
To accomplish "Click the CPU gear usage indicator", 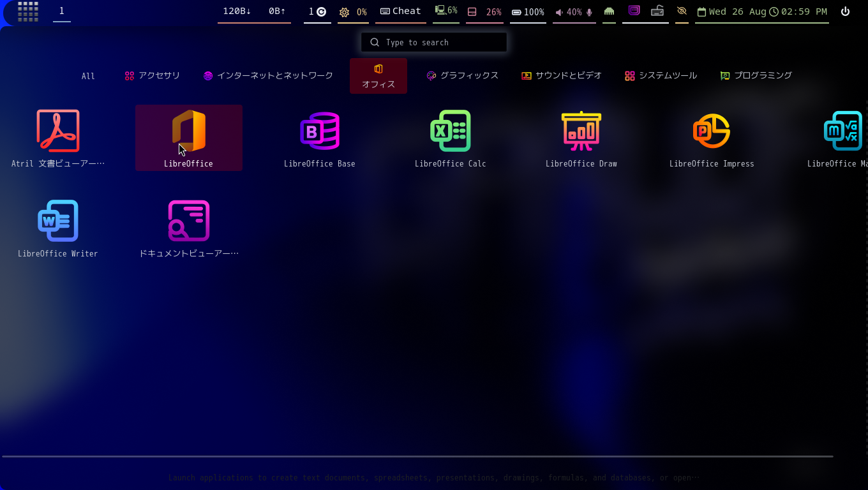I will pos(353,12).
